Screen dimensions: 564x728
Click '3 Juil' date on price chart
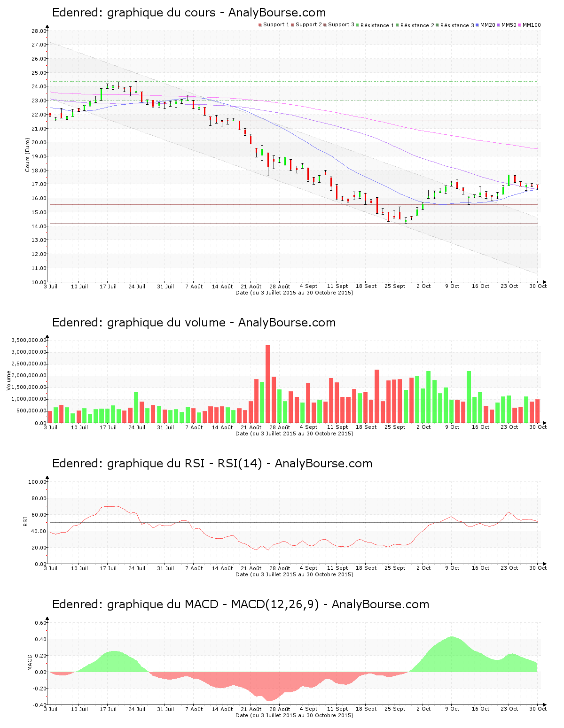50,287
